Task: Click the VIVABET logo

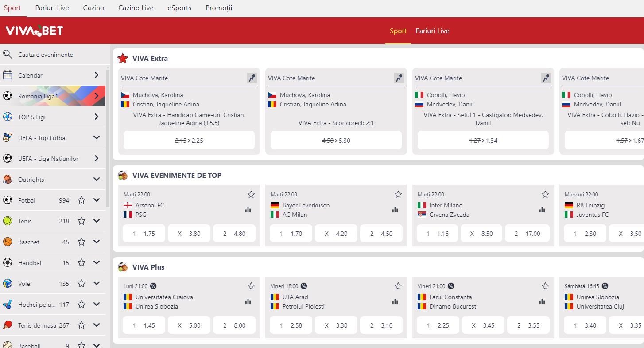Action: 34,31
